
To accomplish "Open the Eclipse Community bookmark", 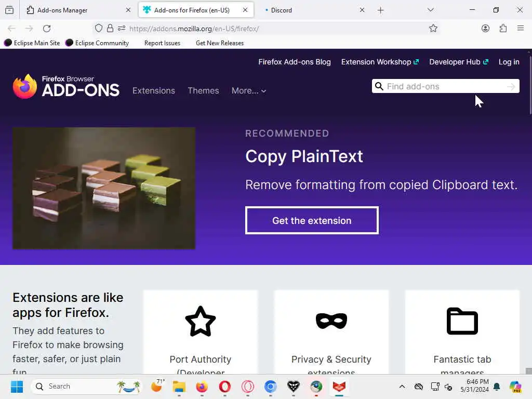I will pyautogui.click(x=97, y=43).
